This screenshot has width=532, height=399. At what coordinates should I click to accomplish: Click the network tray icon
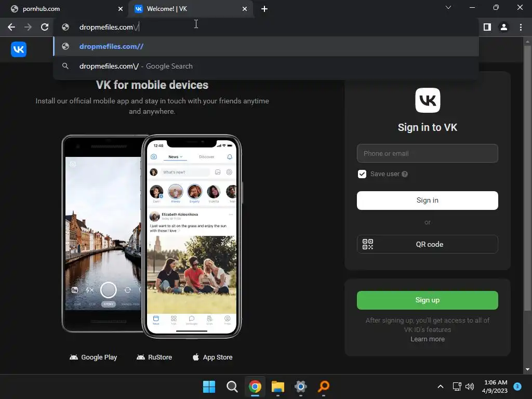[457, 387]
